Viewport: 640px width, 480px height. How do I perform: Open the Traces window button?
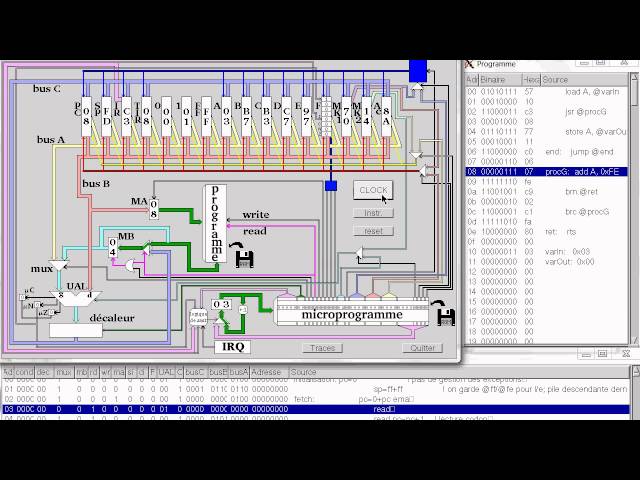coord(323,348)
